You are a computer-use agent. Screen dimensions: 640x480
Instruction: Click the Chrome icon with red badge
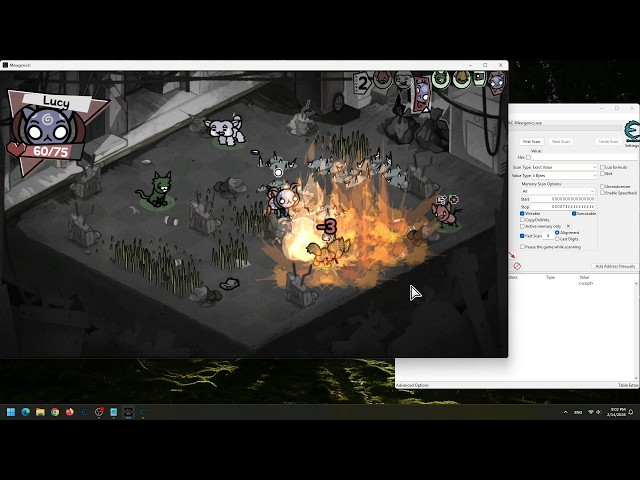[x=99, y=412]
